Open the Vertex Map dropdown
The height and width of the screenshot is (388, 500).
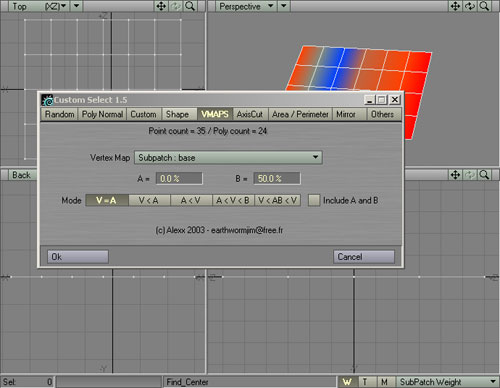coord(228,158)
